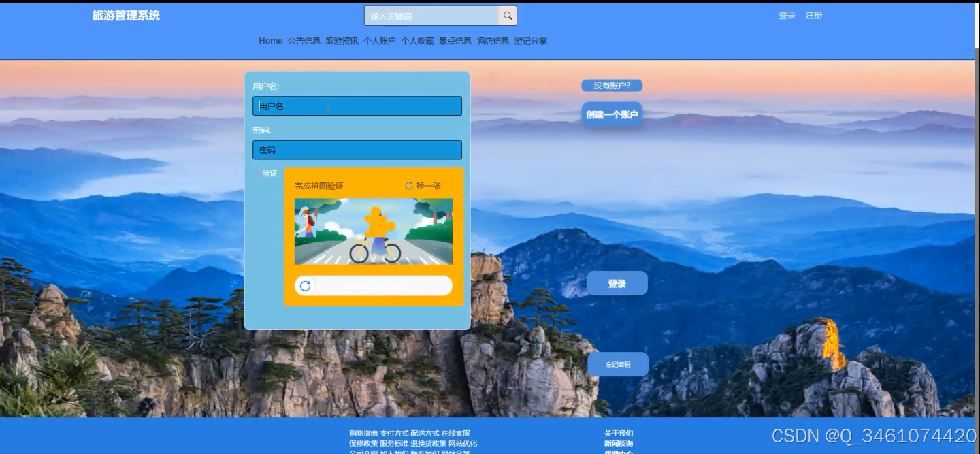Open 公告信息 in navigation

click(304, 41)
